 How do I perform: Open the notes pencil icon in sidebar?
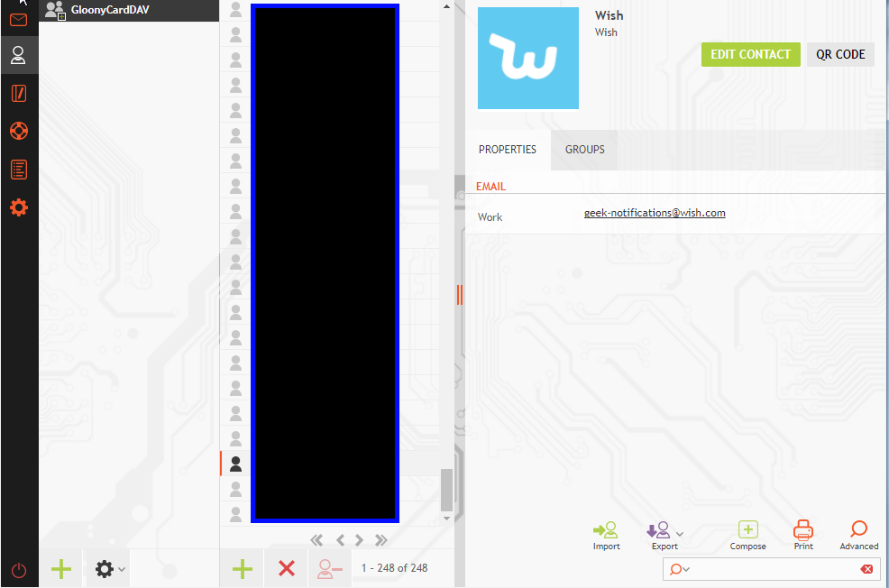19,93
